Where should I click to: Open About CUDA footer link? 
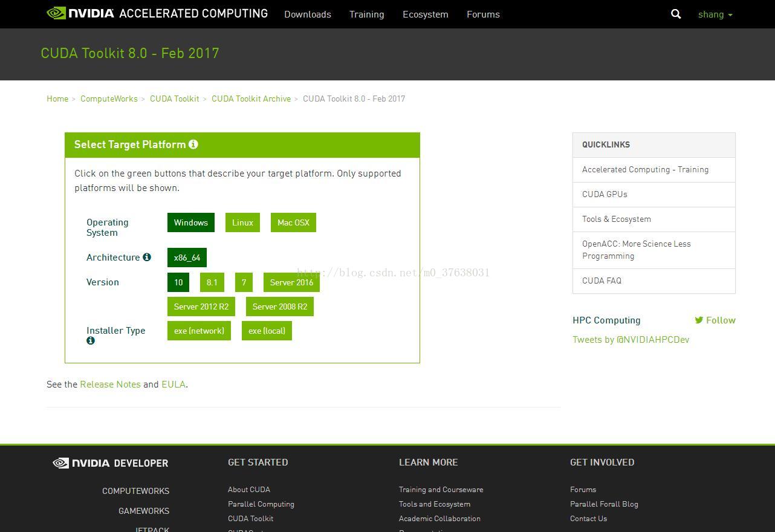[249, 490]
